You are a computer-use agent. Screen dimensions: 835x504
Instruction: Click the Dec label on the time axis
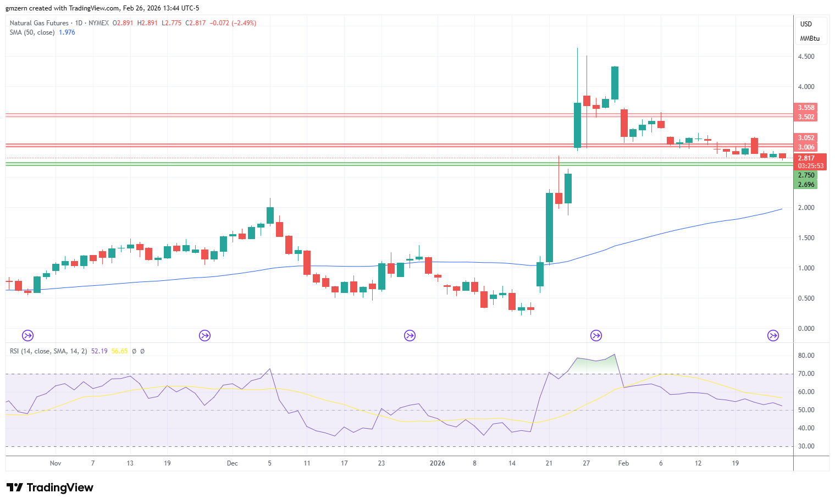click(x=233, y=463)
